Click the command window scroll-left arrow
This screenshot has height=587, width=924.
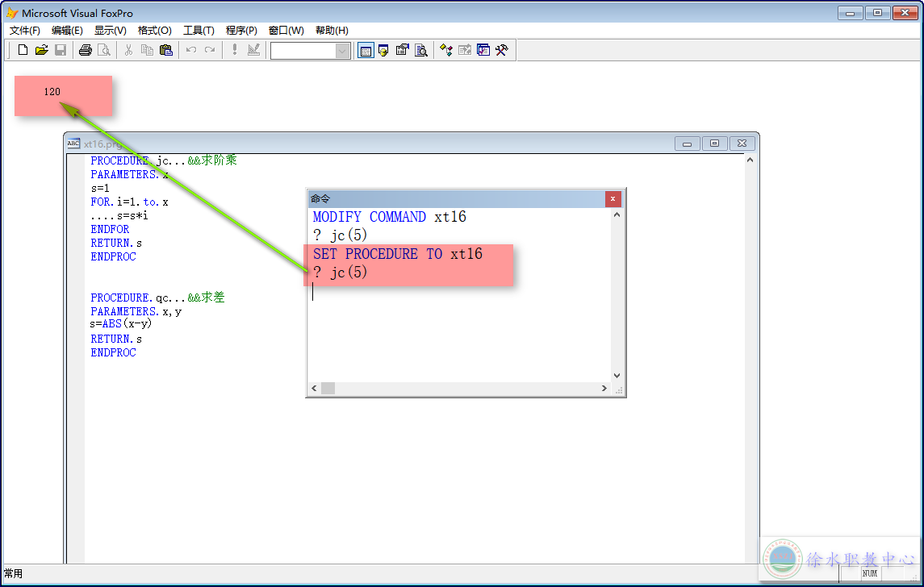coord(314,388)
